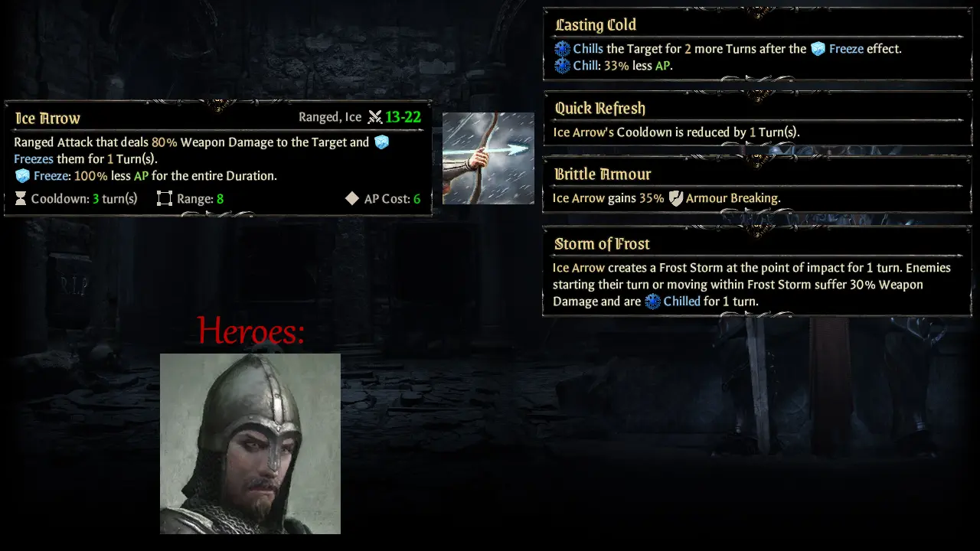The image size is (980, 551).
Task: Click the ice cube icon beside Freeze: 100%
Action: pos(22,176)
